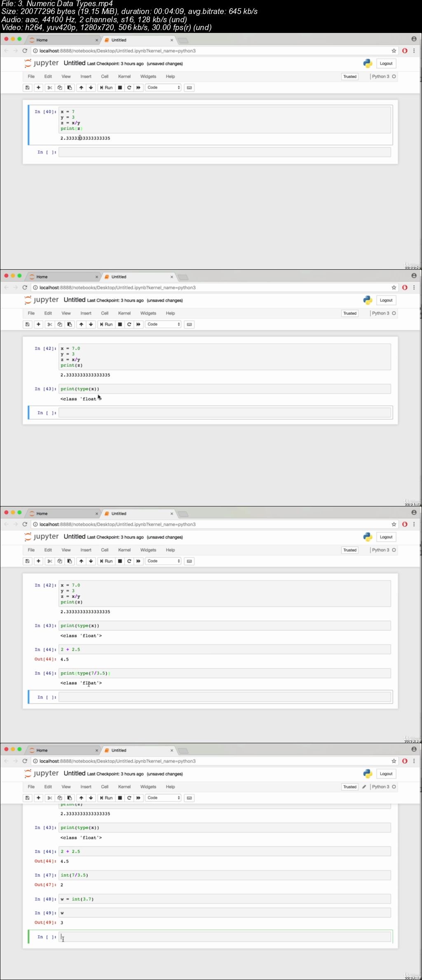Viewport: 422px width, 980px height.
Task: Click browser profile icon in In [46] frame
Action: (x=414, y=512)
